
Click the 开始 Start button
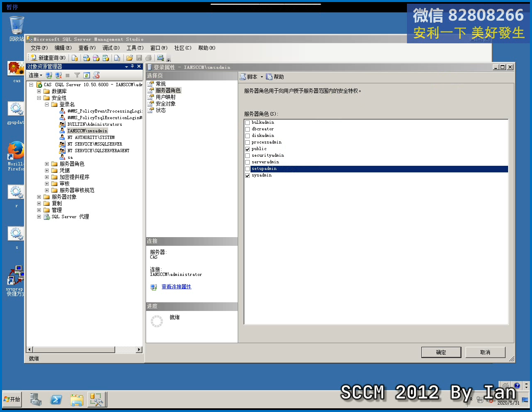click(12, 399)
